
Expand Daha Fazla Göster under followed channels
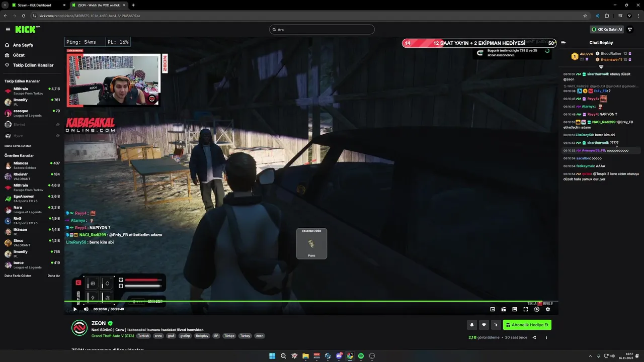coord(18,146)
